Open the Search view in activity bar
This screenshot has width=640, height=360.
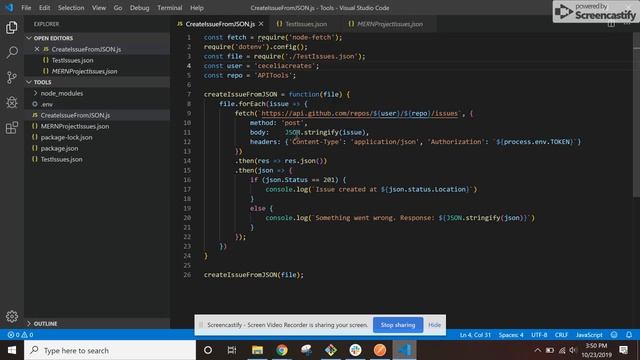(x=12, y=52)
